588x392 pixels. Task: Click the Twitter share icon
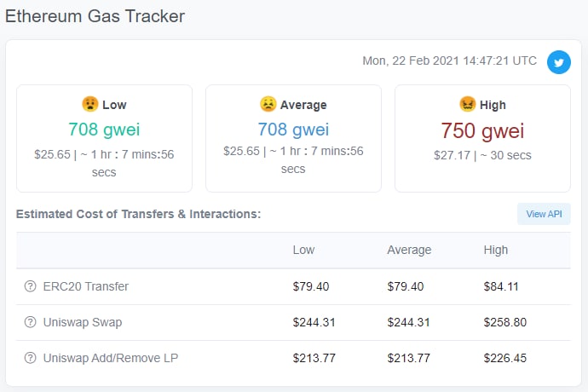click(559, 62)
